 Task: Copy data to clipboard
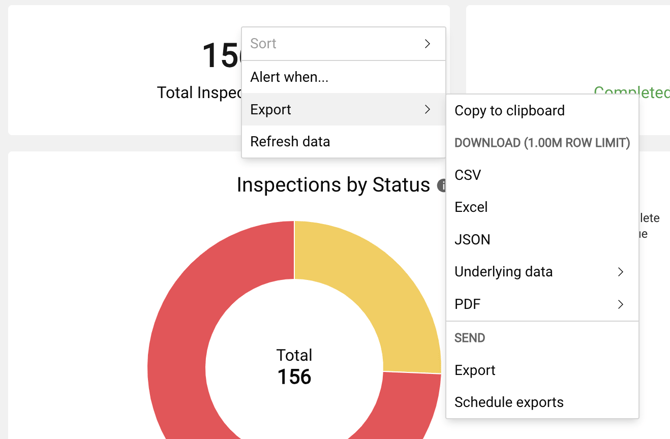pyautogui.click(x=542, y=111)
